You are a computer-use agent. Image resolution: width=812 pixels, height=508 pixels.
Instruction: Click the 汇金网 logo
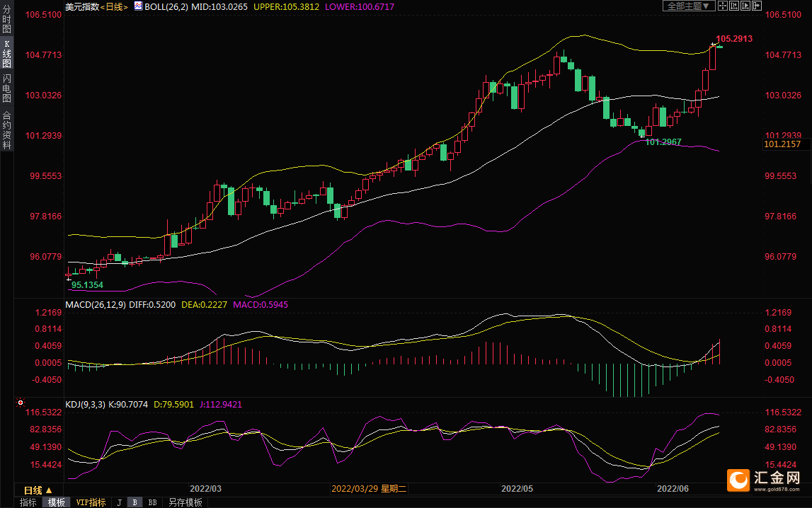tap(765, 480)
